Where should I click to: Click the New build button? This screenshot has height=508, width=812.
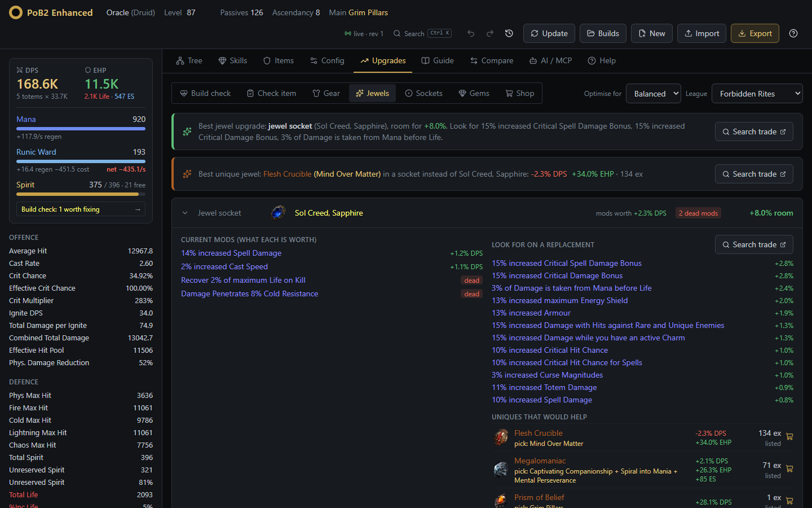coord(652,33)
